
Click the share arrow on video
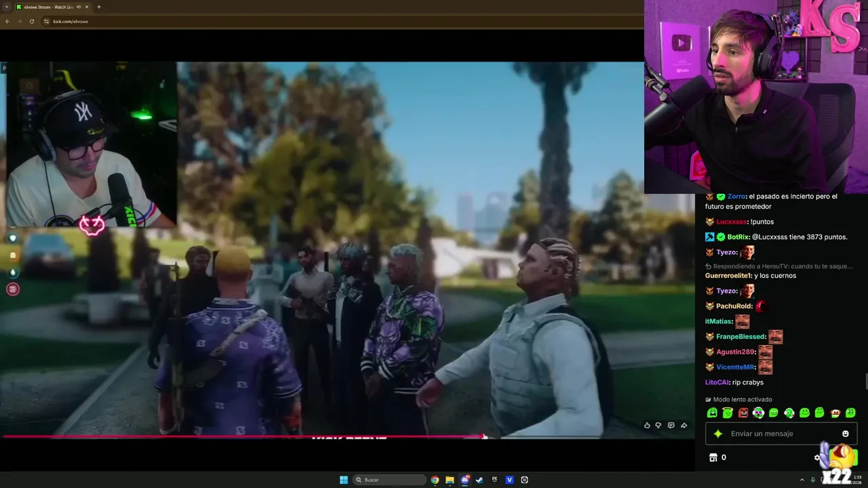click(684, 425)
